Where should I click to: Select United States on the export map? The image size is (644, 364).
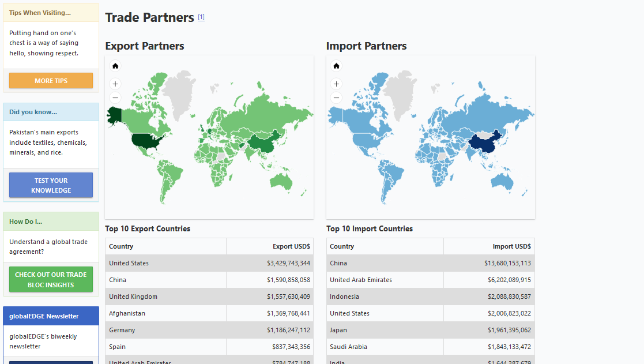click(x=148, y=141)
